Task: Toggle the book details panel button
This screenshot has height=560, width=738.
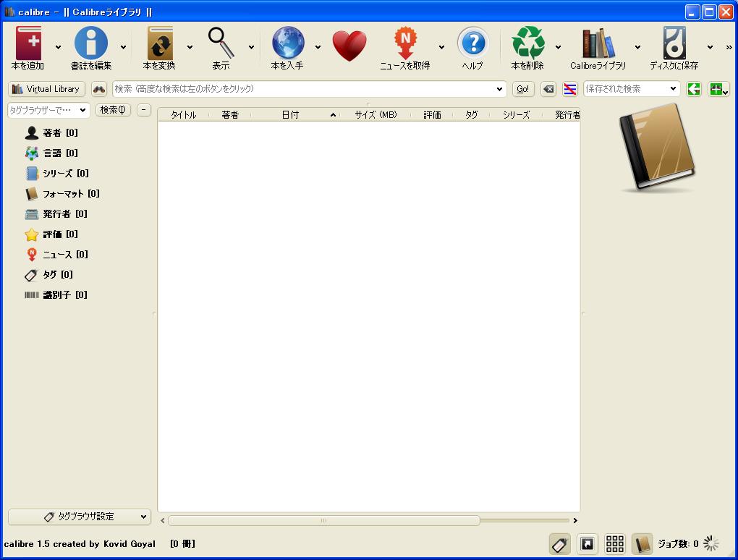Action: click(642, 544)
